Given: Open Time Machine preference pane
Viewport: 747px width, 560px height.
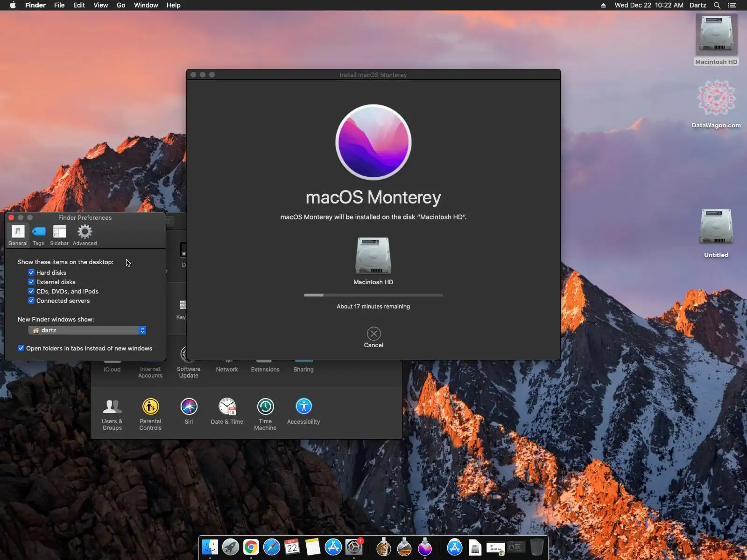Looking at the screenshot, I should pos(265,414).
